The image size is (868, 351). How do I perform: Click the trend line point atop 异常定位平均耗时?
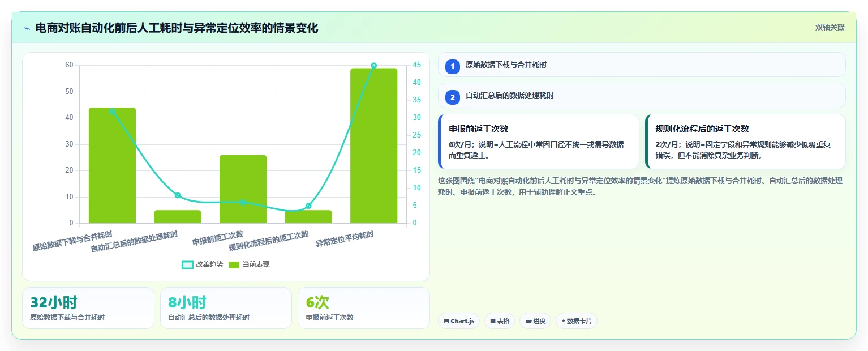coord(373,66)
